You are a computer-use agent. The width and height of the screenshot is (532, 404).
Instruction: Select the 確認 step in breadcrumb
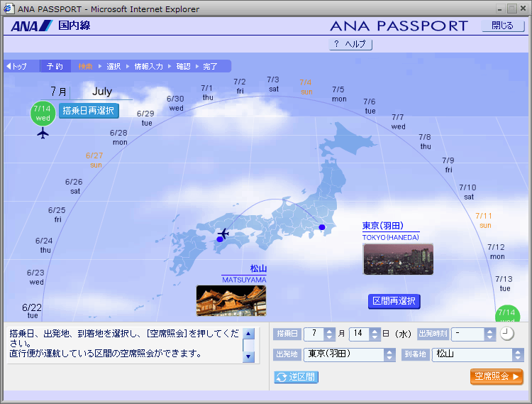[184, 66]
